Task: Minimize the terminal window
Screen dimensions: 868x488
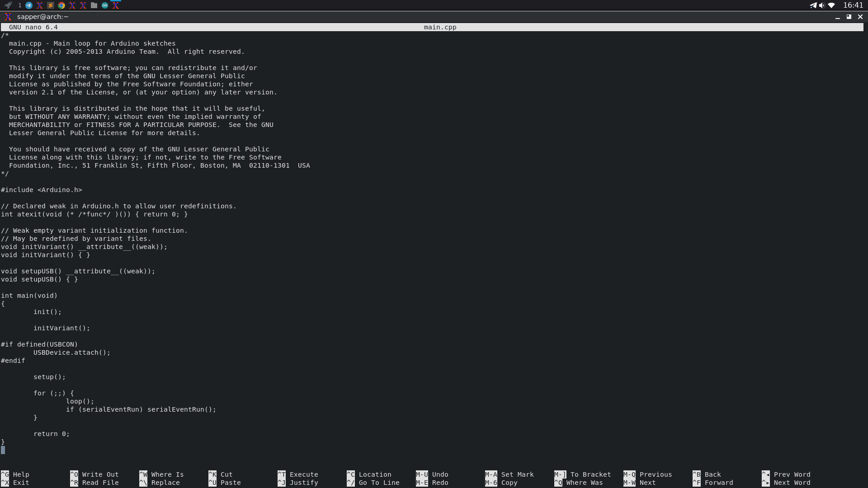Action: click(x=838, y=17)
